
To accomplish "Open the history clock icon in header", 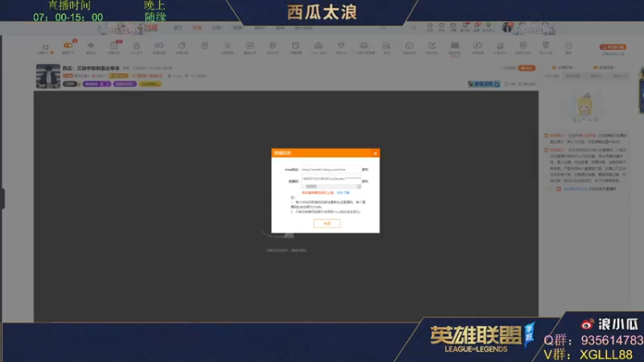I will click(430, 27).
